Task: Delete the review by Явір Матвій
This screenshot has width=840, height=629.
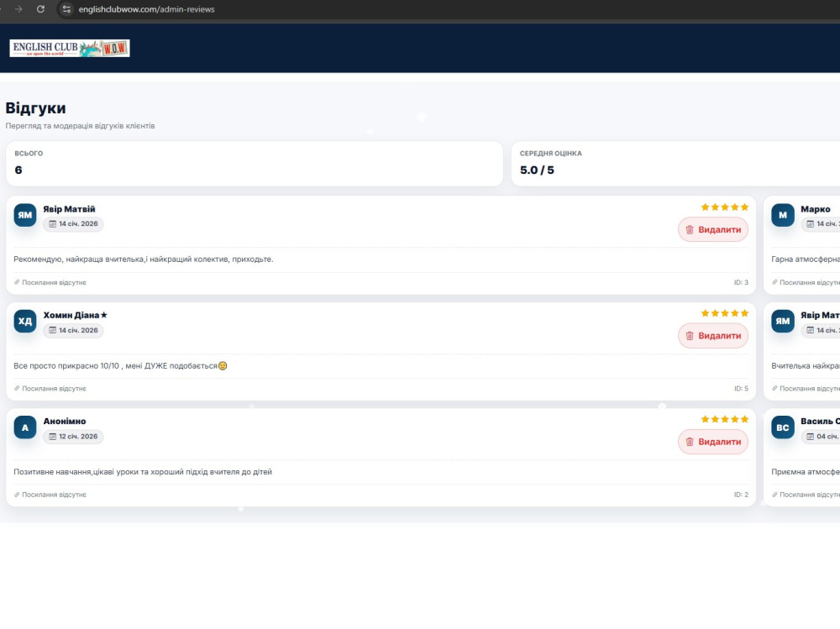Action: coord(713,229)
